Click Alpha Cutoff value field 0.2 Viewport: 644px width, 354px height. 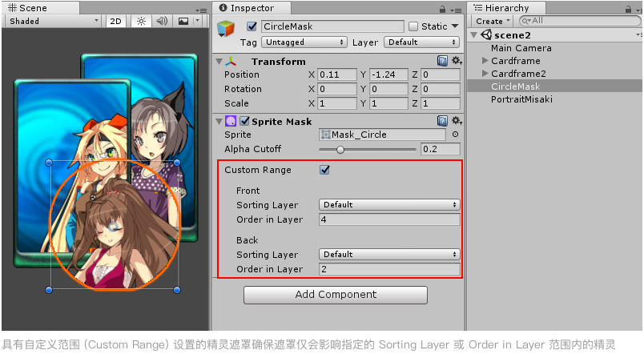tap(441, 149)
